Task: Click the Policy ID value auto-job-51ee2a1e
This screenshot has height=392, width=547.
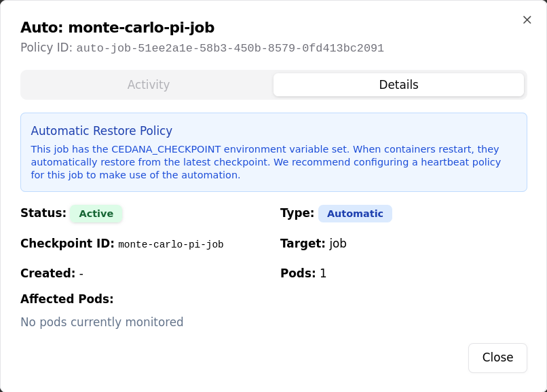Action: [x=229, y=49]
